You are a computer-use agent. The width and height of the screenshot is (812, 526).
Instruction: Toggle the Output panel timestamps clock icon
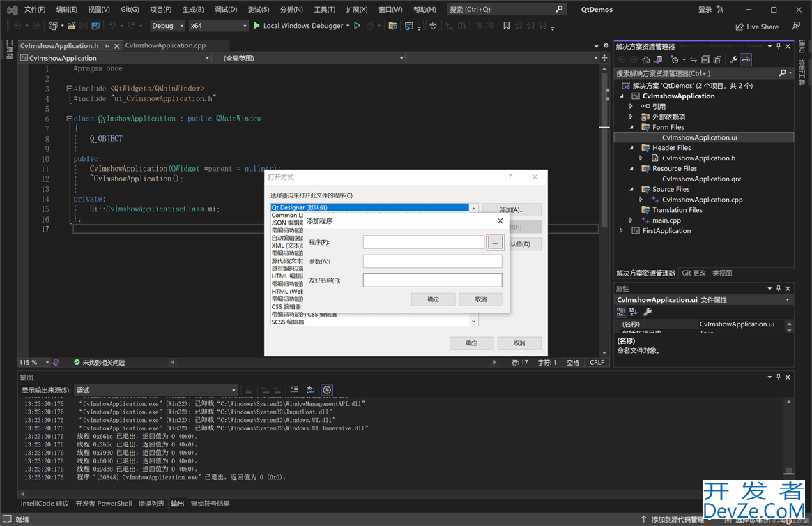point(327,390)
